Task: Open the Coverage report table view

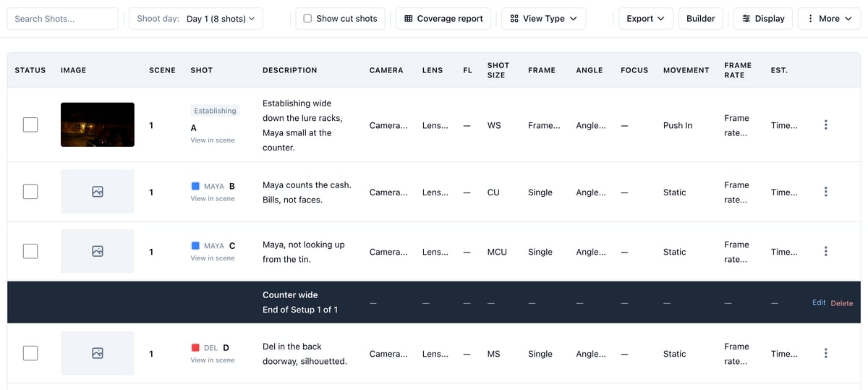Action: pos(443,19)
